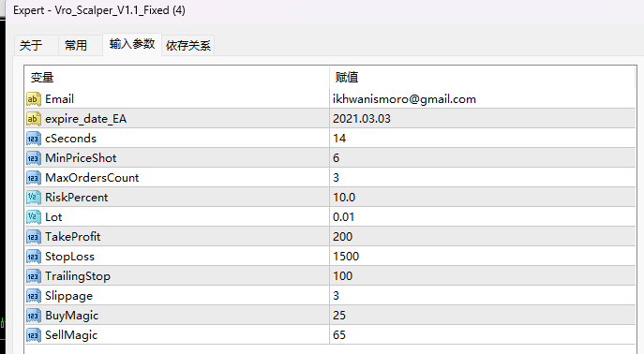This screenshot has width=644, height=354.
Task: Select the TakeProfit variable name
Action: tap(73, 237)
